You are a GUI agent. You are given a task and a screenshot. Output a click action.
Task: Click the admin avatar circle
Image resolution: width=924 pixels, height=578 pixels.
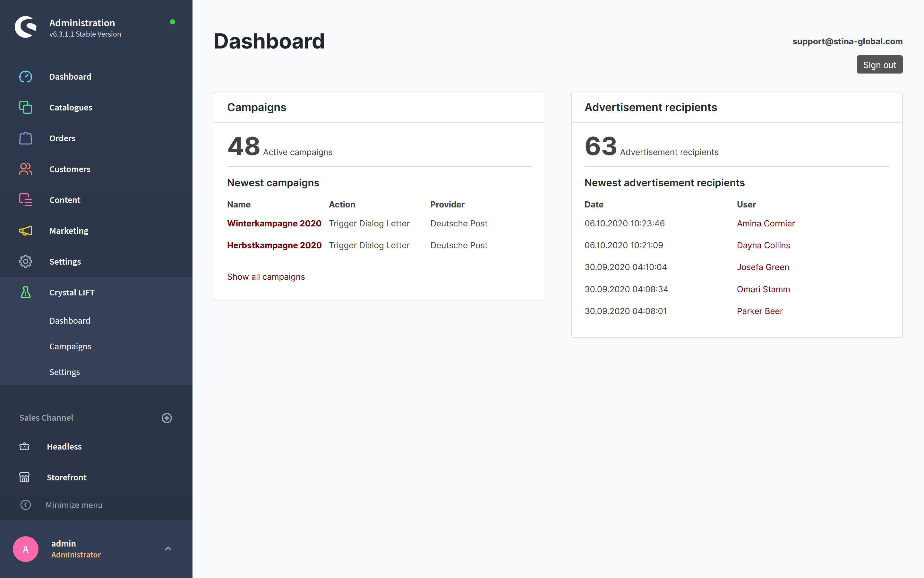point(26,549)
